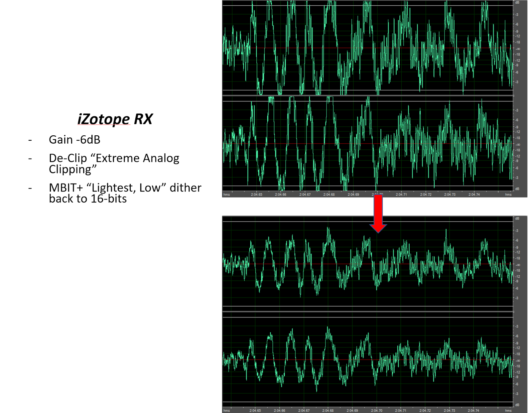Viewport: 532px width, 413px height.
Task: Click 2:04.73 on the clipped waveform's time ruler
Action: 450,195
